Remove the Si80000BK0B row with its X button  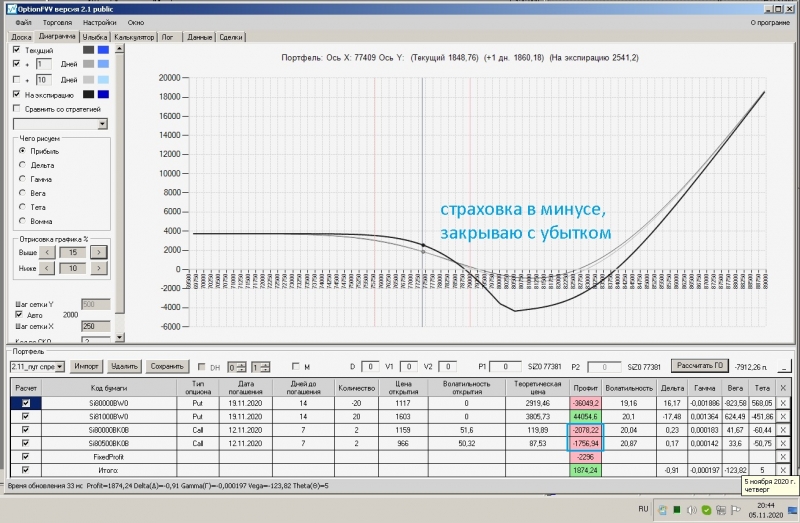(x=783, y=430)
